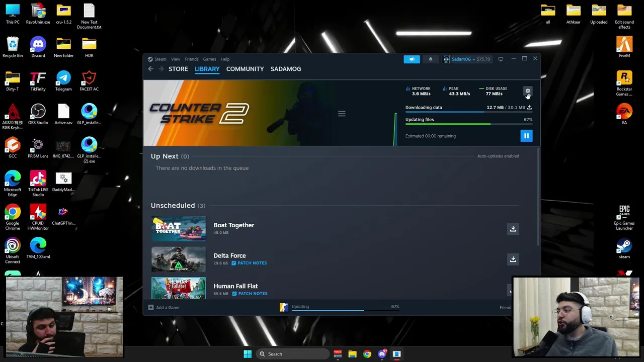Open the Rockstar Games desktop icon
Image resolution: width=644 pixels, height=362 pixels.
624,83
